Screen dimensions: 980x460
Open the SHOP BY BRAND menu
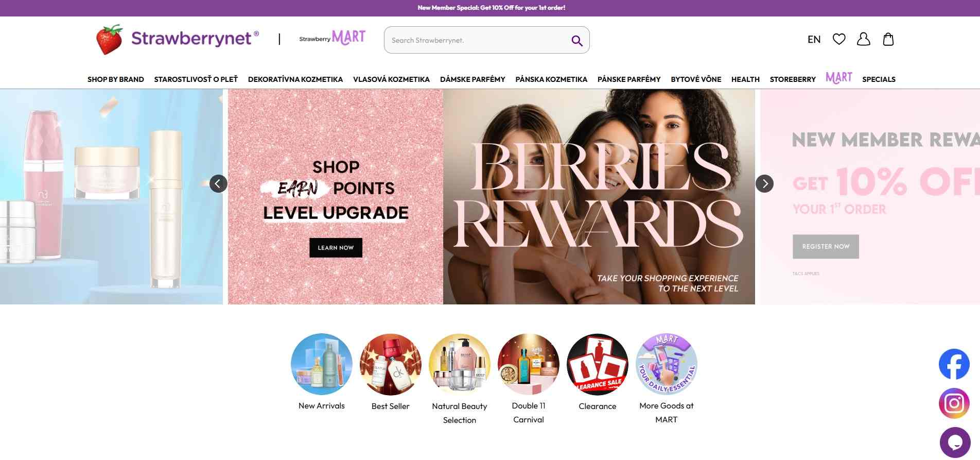click(116, 79)
